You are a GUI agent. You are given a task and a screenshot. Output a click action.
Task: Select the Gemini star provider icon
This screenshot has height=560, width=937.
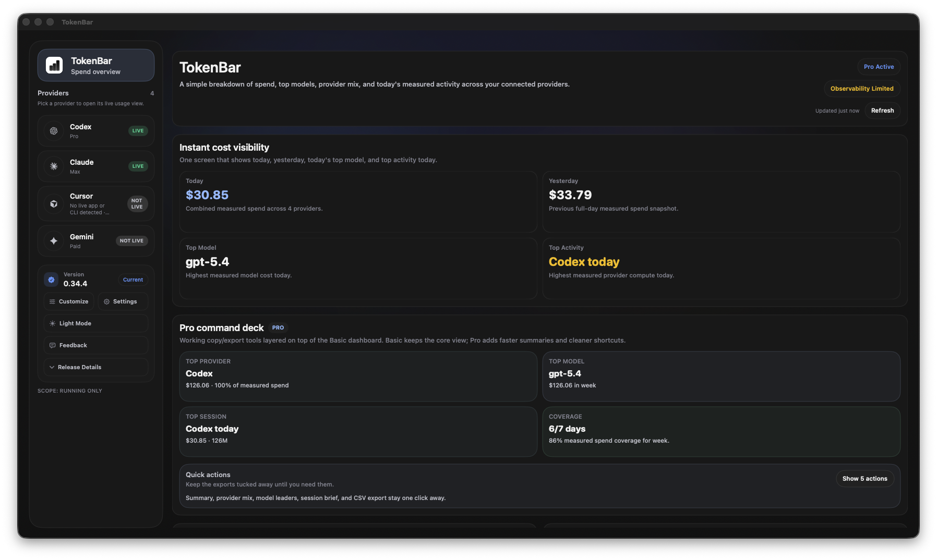tap(54, 241)
